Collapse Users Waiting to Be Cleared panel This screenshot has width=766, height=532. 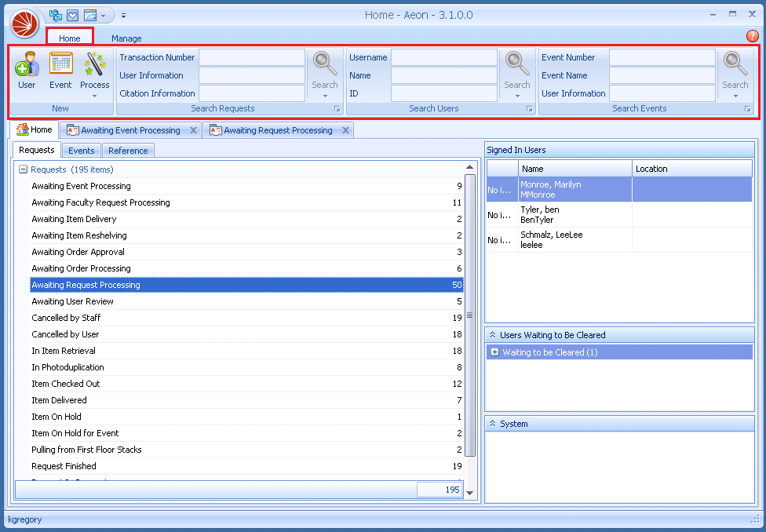492,335
